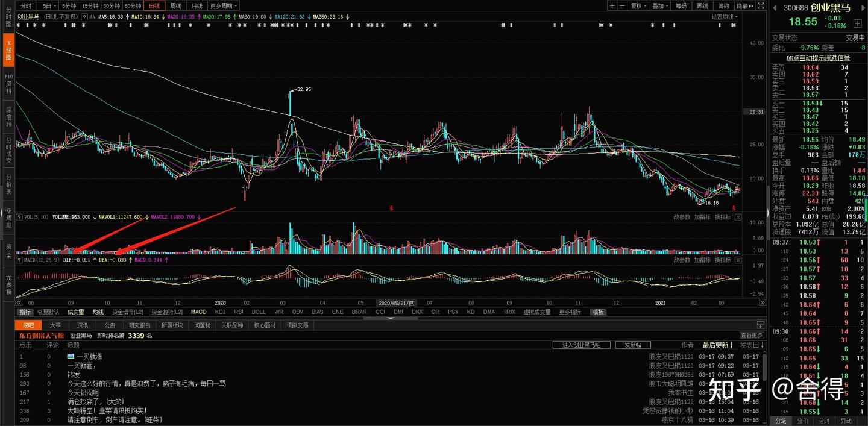Image resolution: width=868 pixels, height=426 pixels.
Task: Open 龙虎榜 in left sidebar
Action: pos(8,285)
